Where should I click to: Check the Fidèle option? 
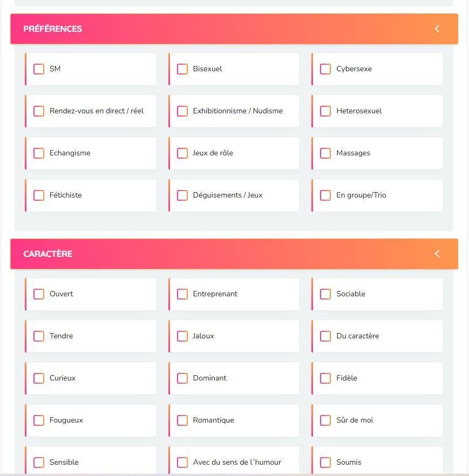325,378
